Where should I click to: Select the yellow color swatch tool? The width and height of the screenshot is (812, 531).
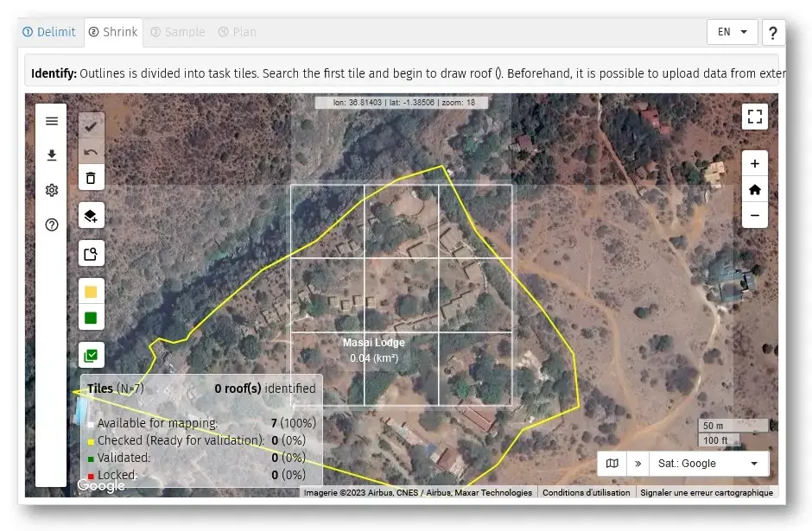coord(91,292)
